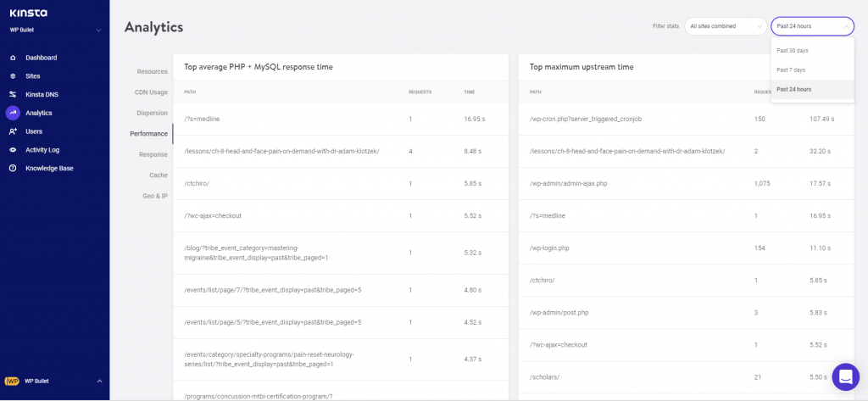Click the Sites stack icon

tap(13, 76)
